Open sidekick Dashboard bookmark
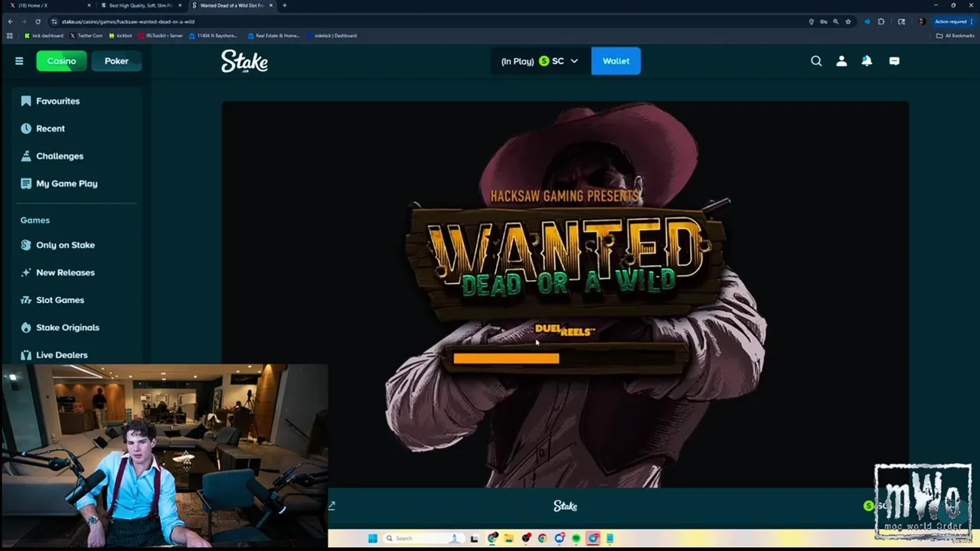The width and height of the screenshot is (980, 551). [332, 35]
